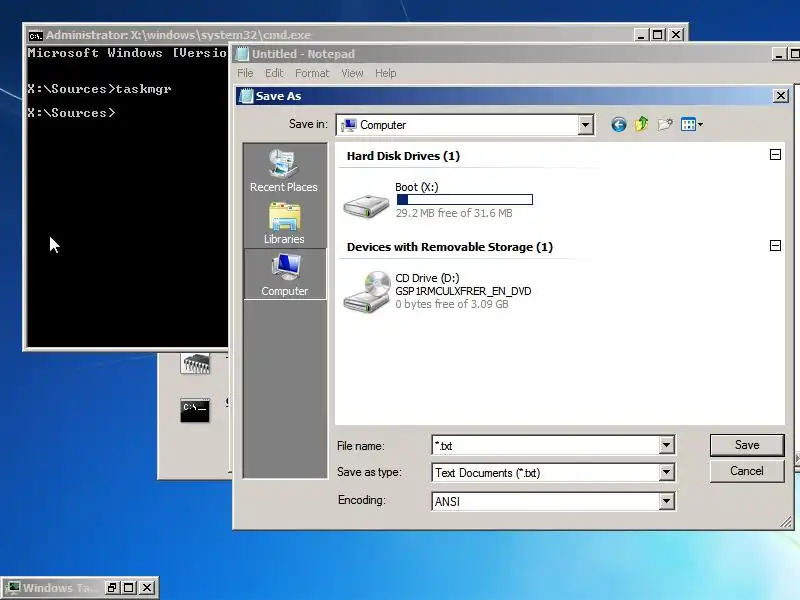The image size is (800, 600).
Task: Click the memory chip icon in background window
Action: 195,363
